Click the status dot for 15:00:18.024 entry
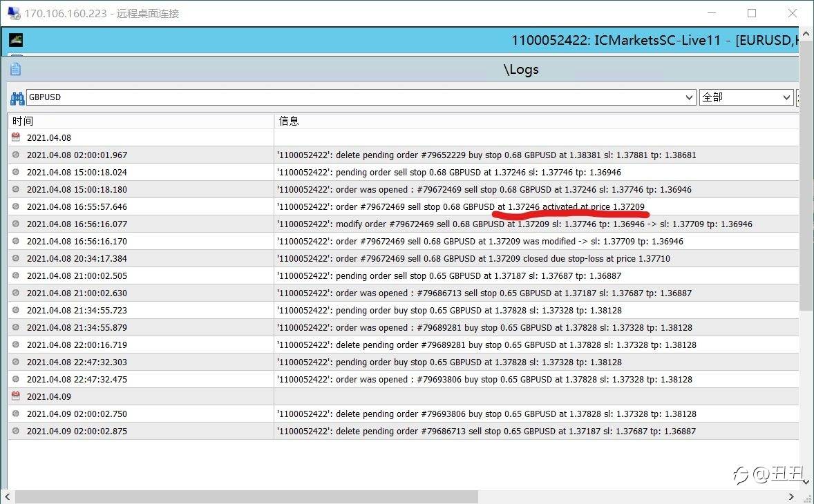The image size is (814, 504). [16, 172]
